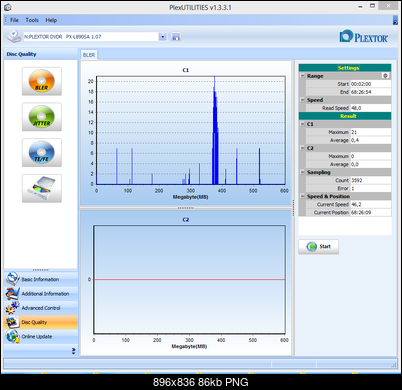
Task: Click the splitter between C1 and C2 graphs
Action: [x=186, y=208]
